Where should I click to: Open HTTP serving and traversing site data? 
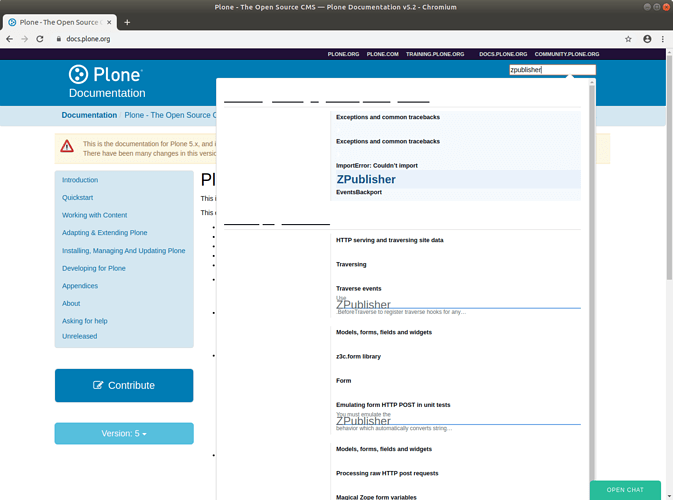tap(389, 240)
